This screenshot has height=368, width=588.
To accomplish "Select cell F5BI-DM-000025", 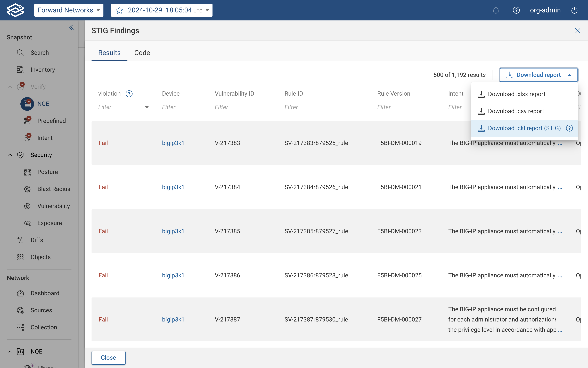I will tap(399, 275).
